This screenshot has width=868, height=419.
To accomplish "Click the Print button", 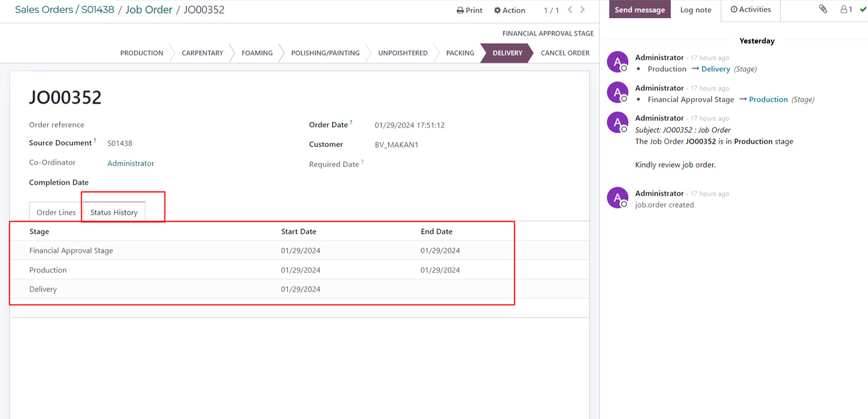I will coord(470,10).
